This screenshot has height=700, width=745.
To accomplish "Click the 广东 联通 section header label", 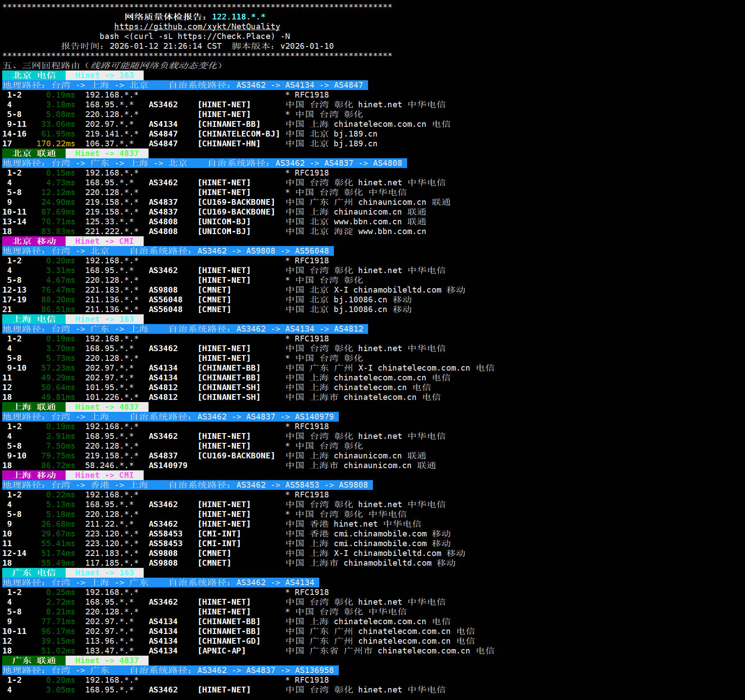I will (34, 661).
